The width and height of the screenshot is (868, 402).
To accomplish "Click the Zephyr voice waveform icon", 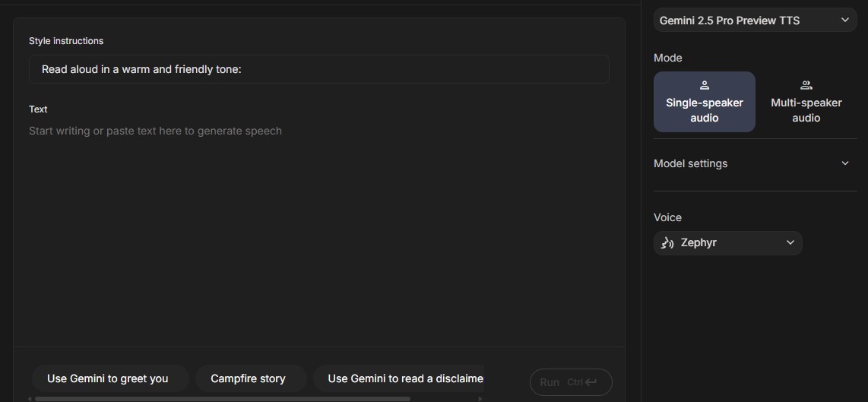I will (667, 243).
